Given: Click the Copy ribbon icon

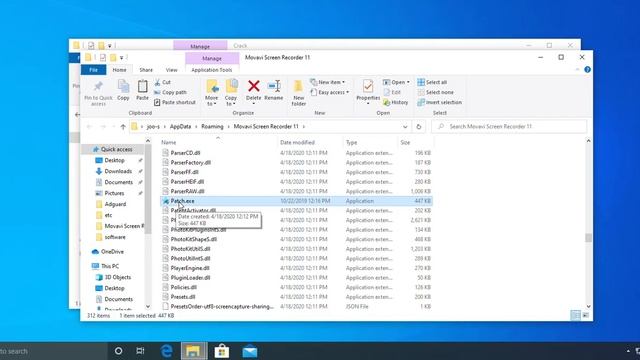Looking at the screenshot, I should coord(123,86).
